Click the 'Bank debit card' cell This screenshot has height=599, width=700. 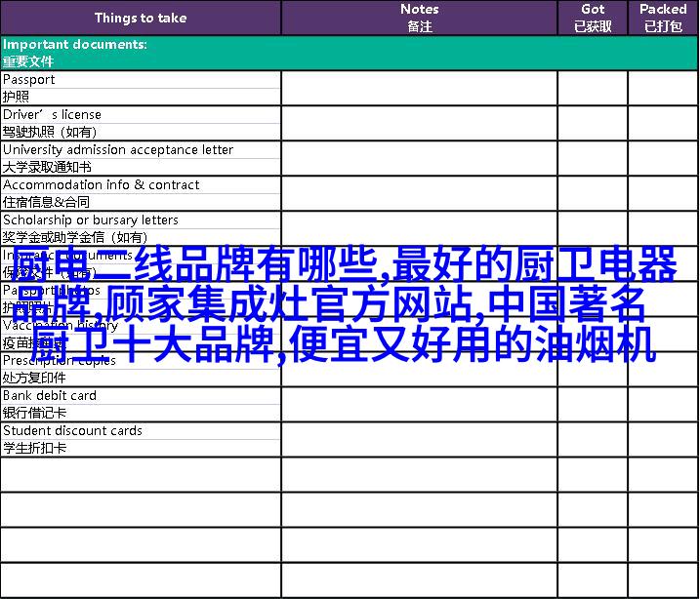point(141,396)
